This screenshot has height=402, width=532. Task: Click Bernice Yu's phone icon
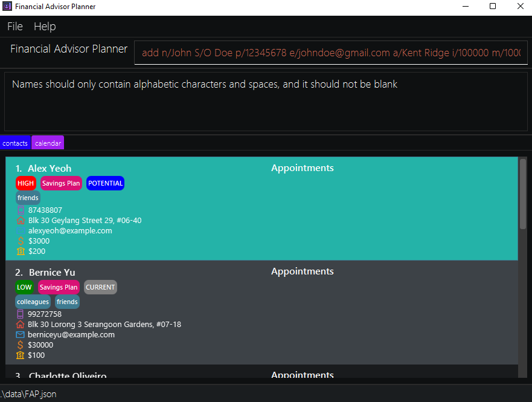pyautogui.click(x=20, y=314)
